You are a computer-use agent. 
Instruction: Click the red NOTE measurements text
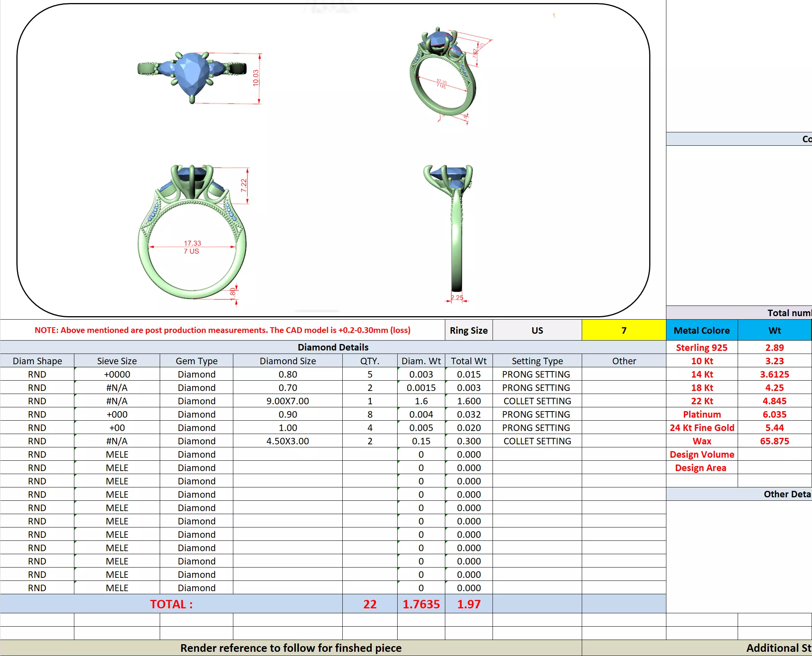[x=222, y=330]
